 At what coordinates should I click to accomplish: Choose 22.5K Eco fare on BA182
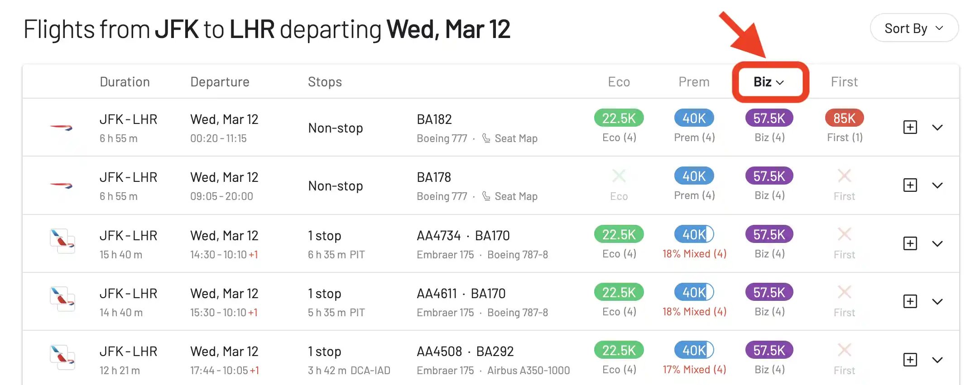coord(619,118)
